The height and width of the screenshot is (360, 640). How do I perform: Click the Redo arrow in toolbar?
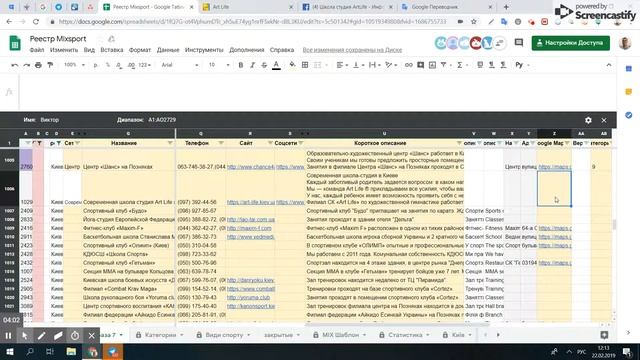click(x=27, y=65)
